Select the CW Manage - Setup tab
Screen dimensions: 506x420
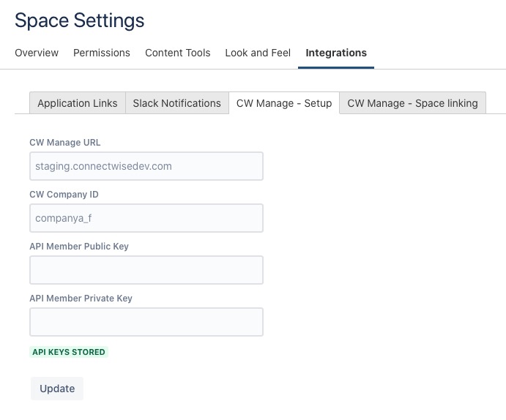click(284, 103)
